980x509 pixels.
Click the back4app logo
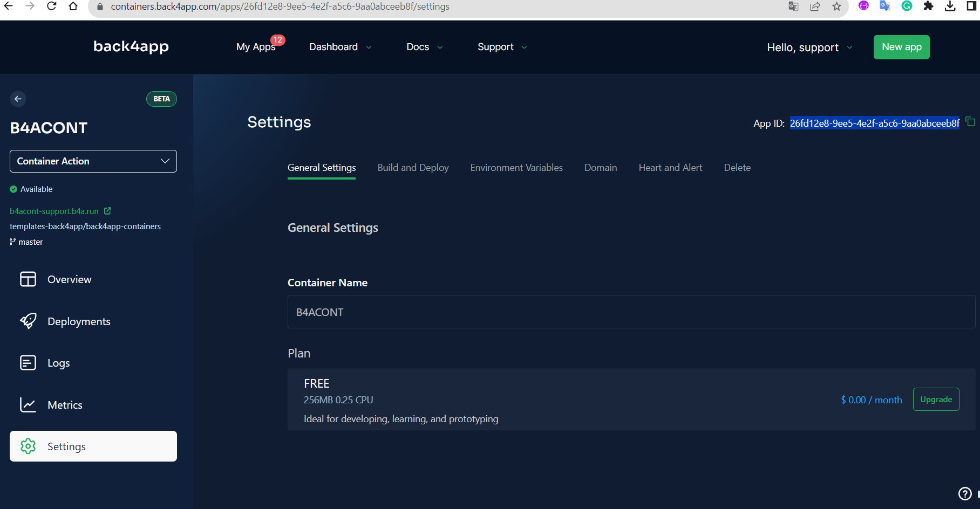tap(131, 47)
